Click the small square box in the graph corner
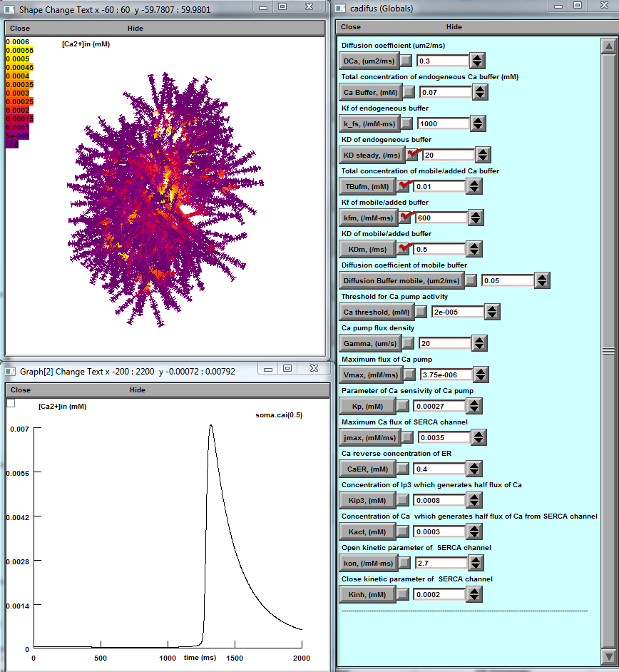Image resolution: width=619 pixels, height=672 pixels. [x=11, y=403]
